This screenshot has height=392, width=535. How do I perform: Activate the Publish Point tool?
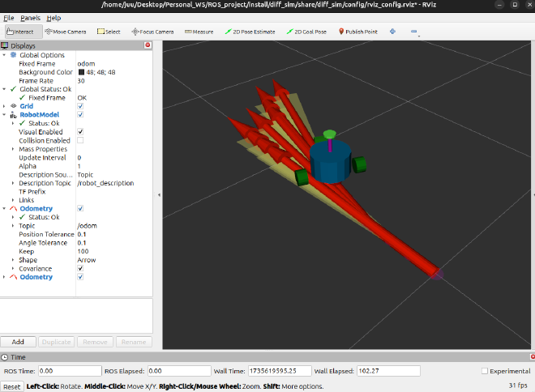pos(358,32)
